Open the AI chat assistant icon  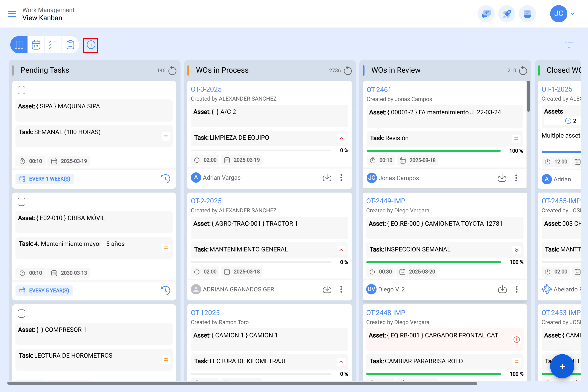(x=486, y=14)
